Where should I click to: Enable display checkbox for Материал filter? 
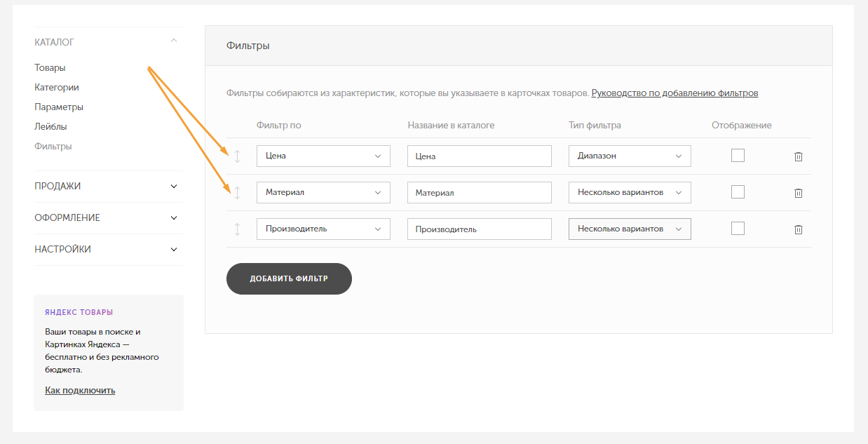coord(738,192)
